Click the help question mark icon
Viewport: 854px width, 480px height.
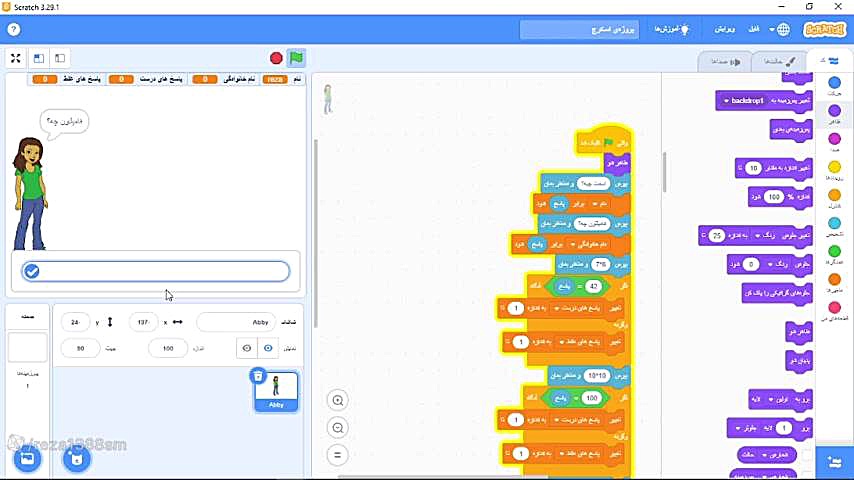14,29
